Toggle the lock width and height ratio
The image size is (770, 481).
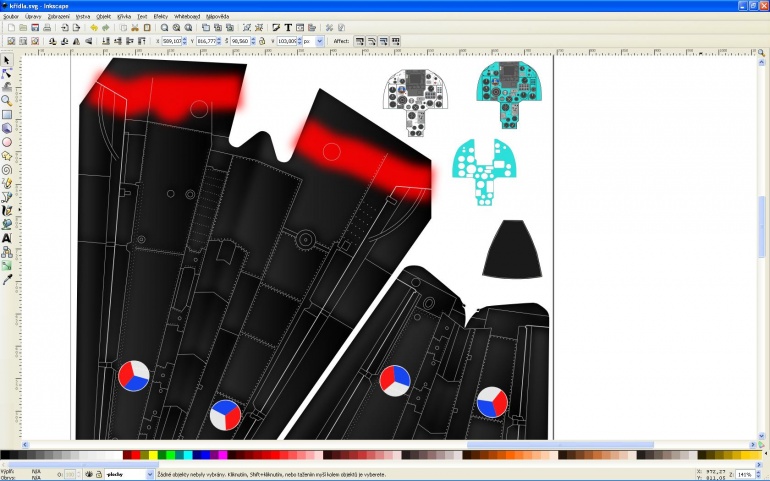(262, 41)
